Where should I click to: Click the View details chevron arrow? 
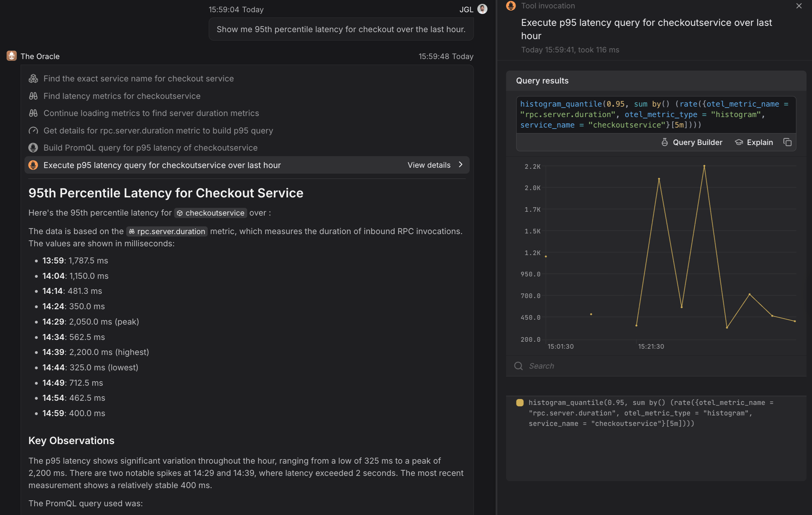pyautogui.click(x=461, y=165)
